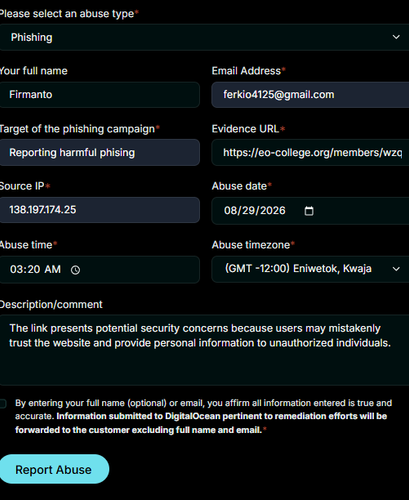409x500 pixels.
Task: Click the 'Abuse time' label
Action: pyautogui.click(x=28, y=245)
